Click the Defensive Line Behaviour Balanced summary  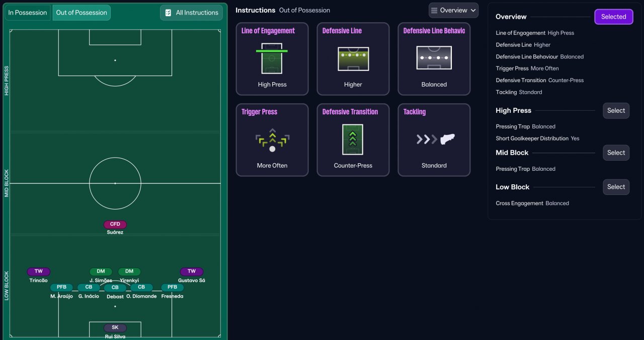(540, 57)
